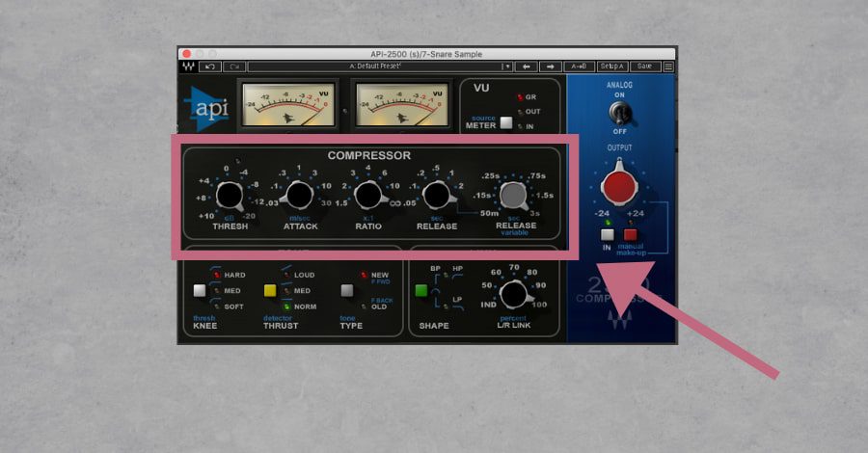Click the HARD knee LED
Image resolution: width=868 pixels, height=453 pixels.
[x=217, y=275]
